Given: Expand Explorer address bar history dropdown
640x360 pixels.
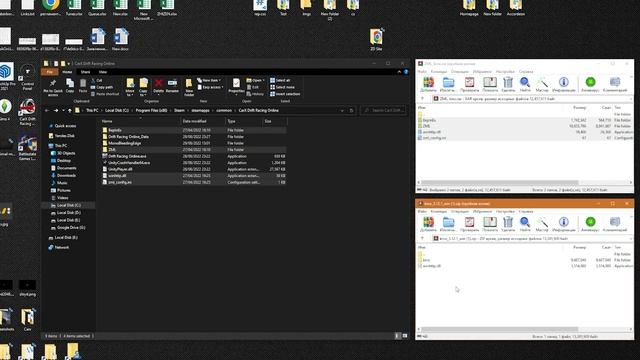Looking at the screenshot, I should point(342,110).
